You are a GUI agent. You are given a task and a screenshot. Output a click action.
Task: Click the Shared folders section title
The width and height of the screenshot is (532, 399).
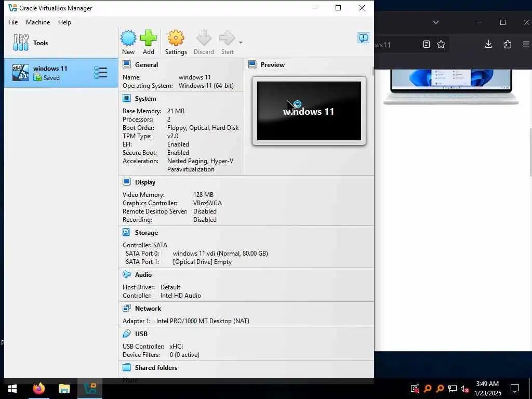click(156, 367)
